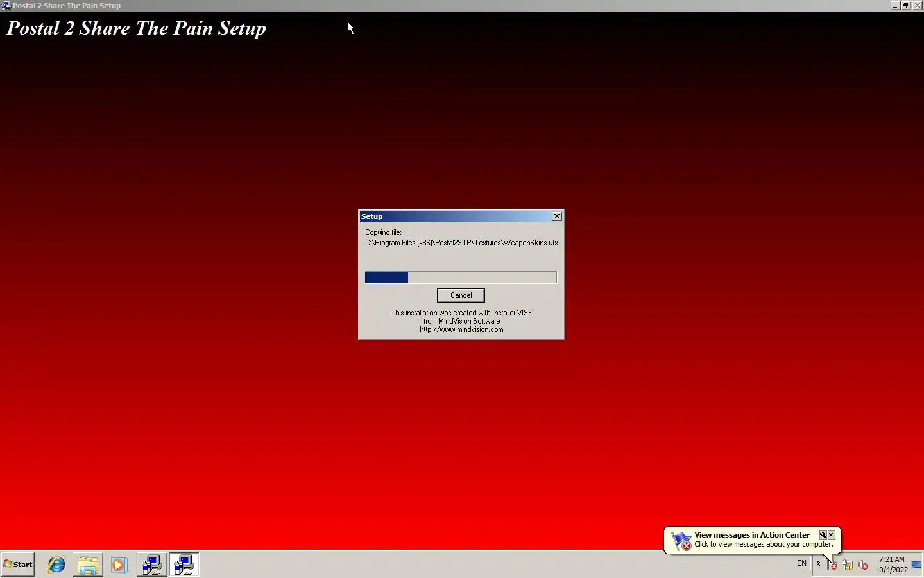
Task: Click the blue flag icon in the balloon
Action: coord(681,540)
